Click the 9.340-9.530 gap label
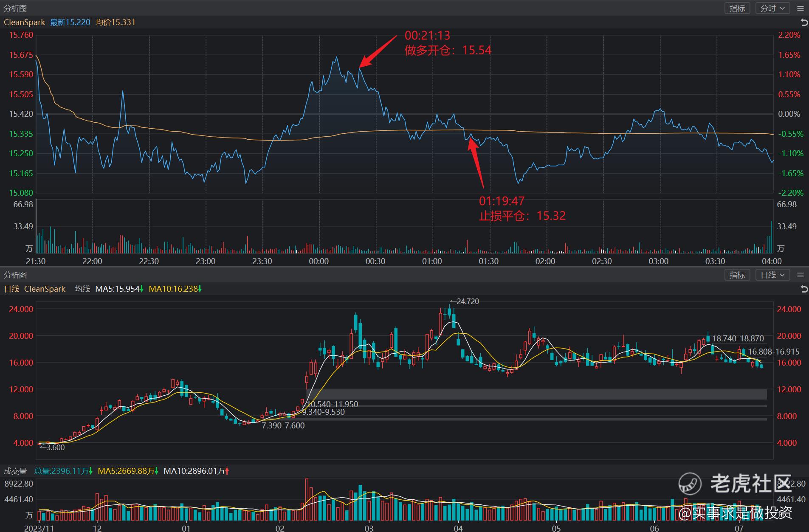 [323, 412]
